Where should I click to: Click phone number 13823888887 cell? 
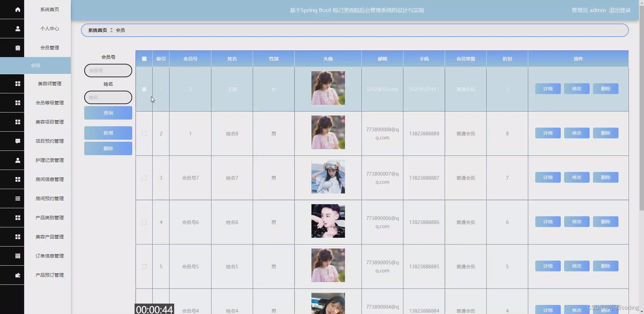coord(424,178)
